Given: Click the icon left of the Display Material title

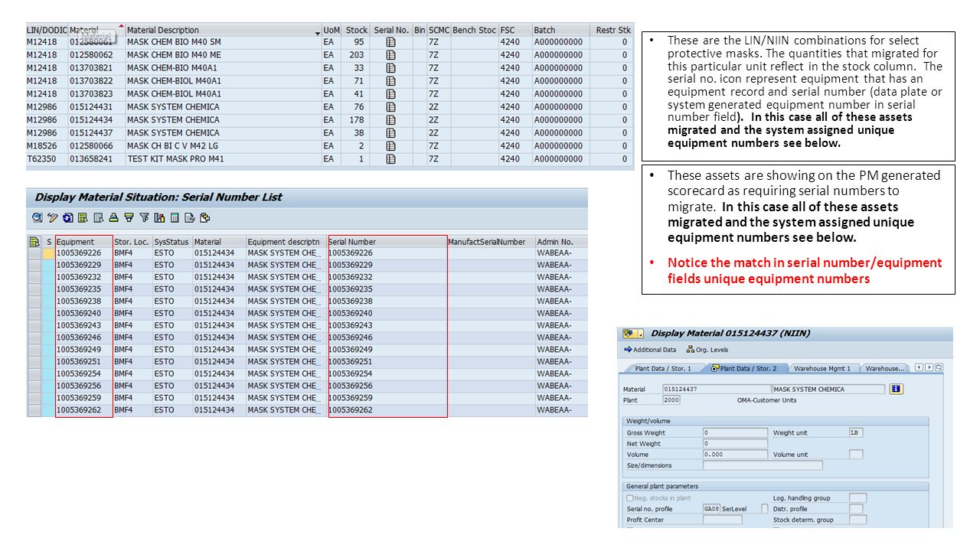Looking at the screenshot, I should (632, 334).
